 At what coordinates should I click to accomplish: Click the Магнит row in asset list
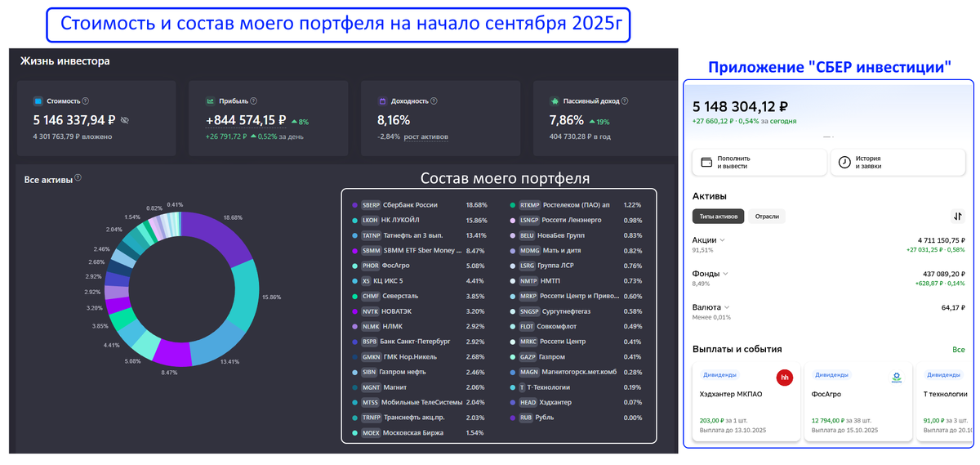point(419,387)
